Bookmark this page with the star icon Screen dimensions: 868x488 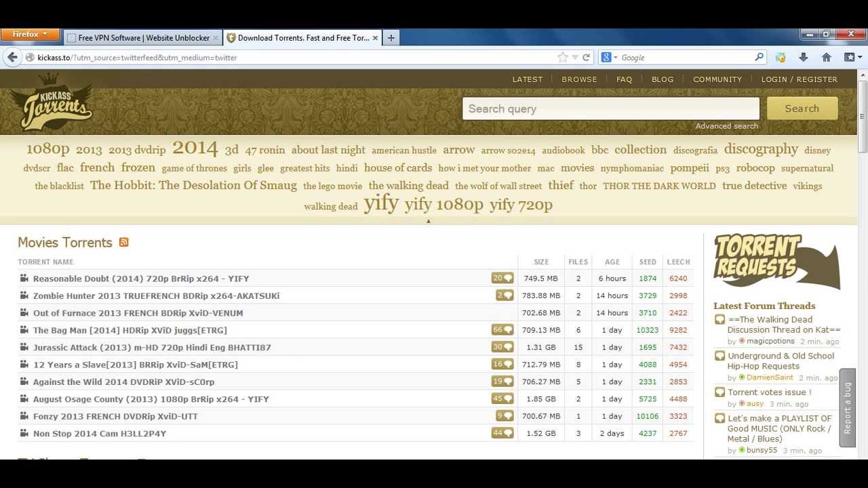click(562, 58)
